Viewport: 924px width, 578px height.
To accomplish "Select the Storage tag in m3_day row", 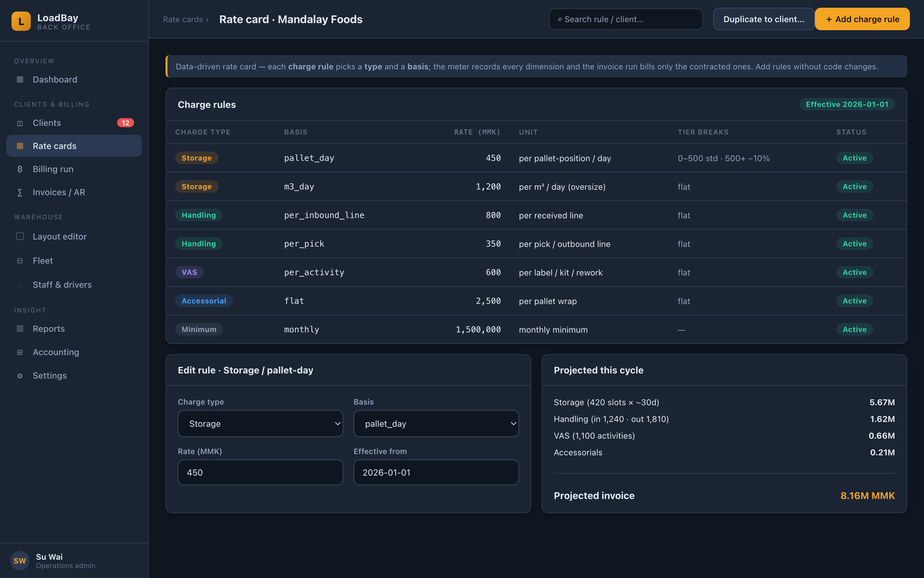I will click(197, 187).
